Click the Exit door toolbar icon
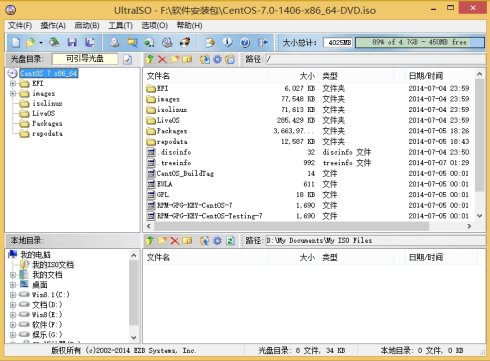This screenshot has width=490, height=361. pyautogui.click(x=263, y=42)
